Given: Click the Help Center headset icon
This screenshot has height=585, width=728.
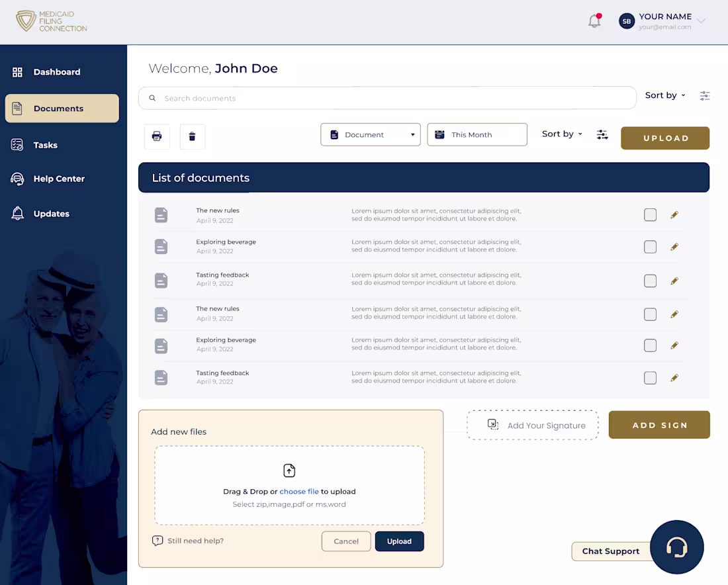Looking at the screenshot, I should click(x=17, y=179).
